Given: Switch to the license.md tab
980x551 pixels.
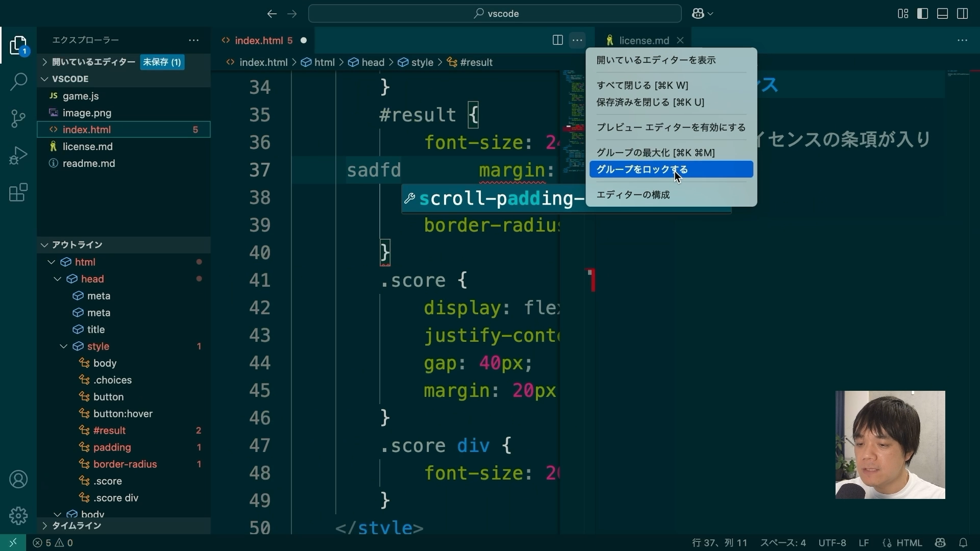Looking at the screenshot, I should coord(643,40).
